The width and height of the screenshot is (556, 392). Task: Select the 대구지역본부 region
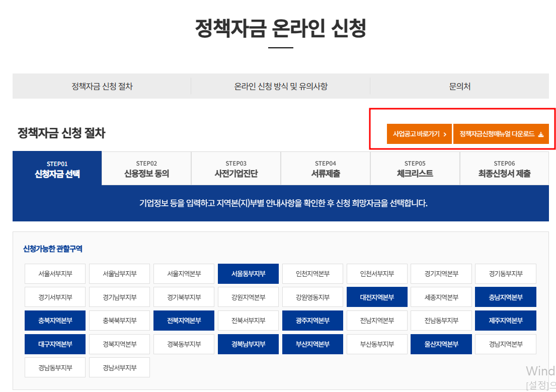point(55,344)
